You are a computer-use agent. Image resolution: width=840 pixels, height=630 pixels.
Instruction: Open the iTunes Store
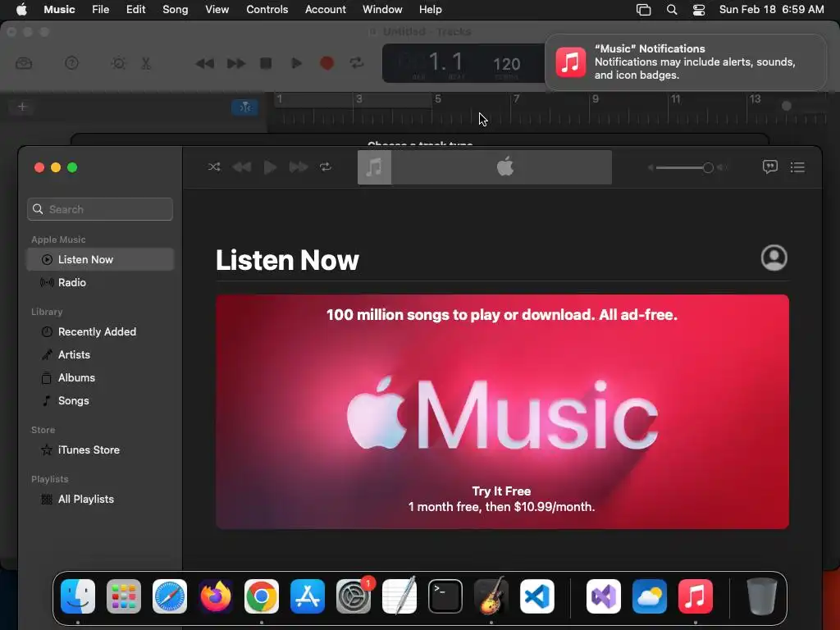coord(100,450)
